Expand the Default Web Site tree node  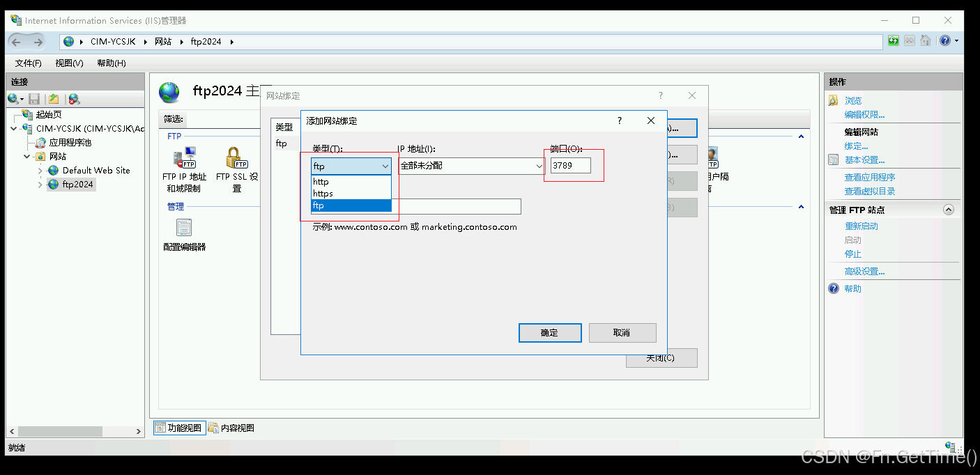(40, 171)
